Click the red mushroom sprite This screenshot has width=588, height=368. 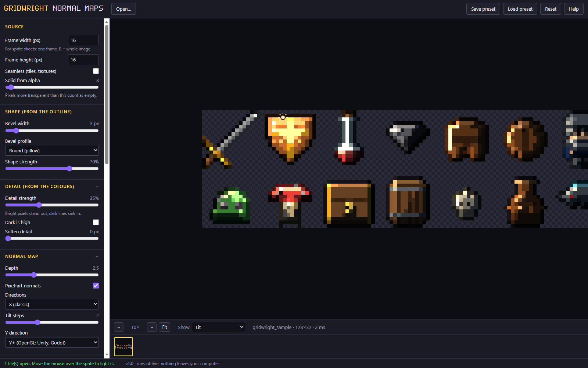click(x=290, y=204)
